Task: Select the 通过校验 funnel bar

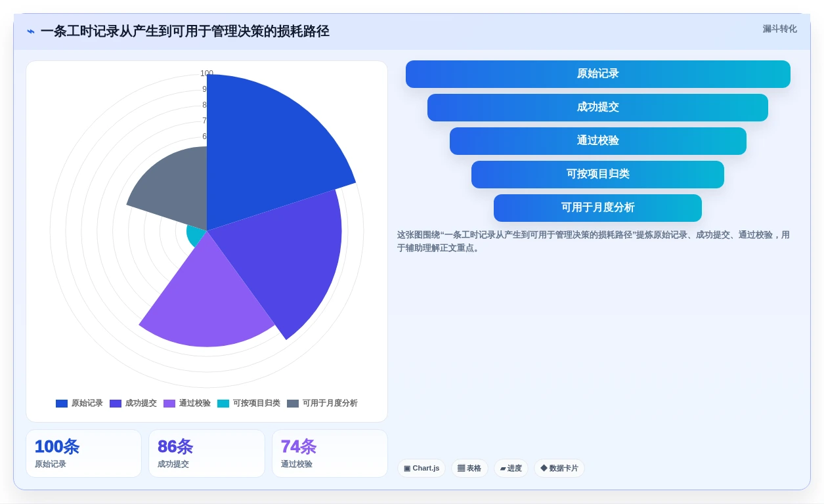Action: (x=598, y=141)
